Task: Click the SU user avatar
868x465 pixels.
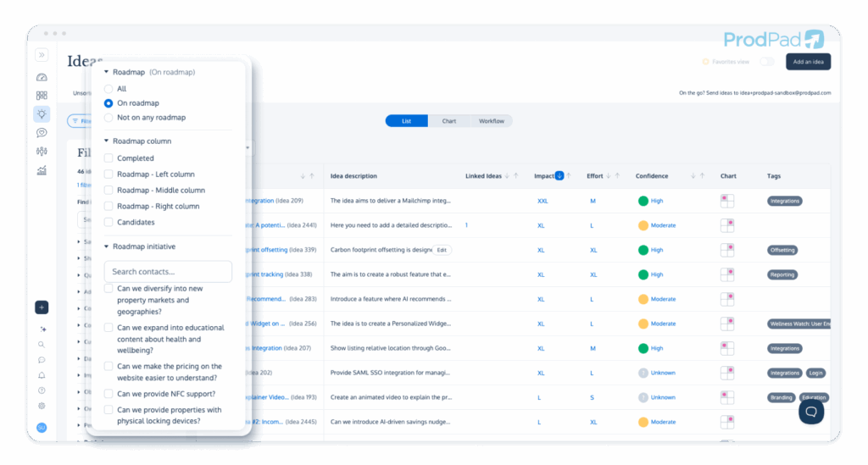Action: (x=42, y=428)
